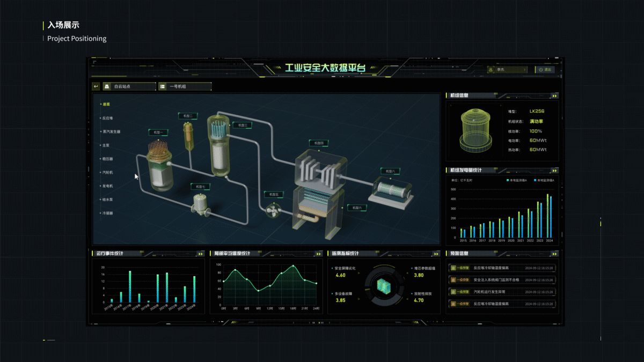
Task: Click the 机型六 label tag
Action: 357,207
